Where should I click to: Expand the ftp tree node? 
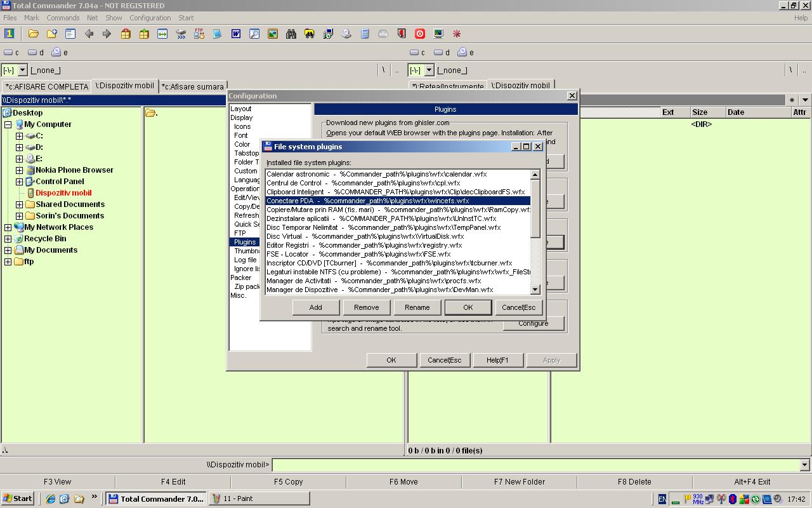[8, 262]
